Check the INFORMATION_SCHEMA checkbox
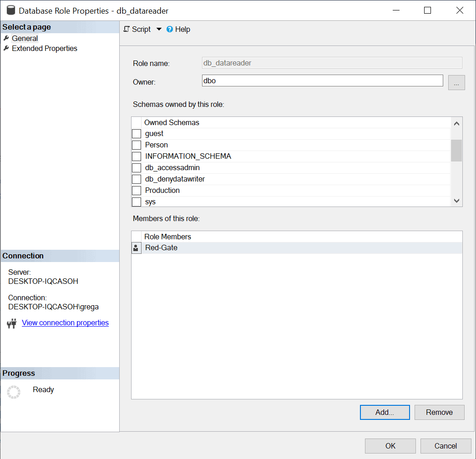The image size is (476, 459). [137, 156]
